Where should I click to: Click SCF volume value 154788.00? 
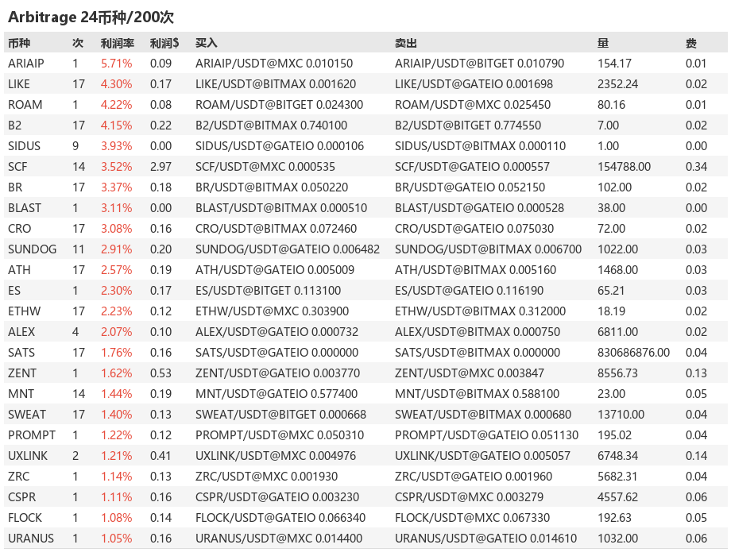point(624,167)
